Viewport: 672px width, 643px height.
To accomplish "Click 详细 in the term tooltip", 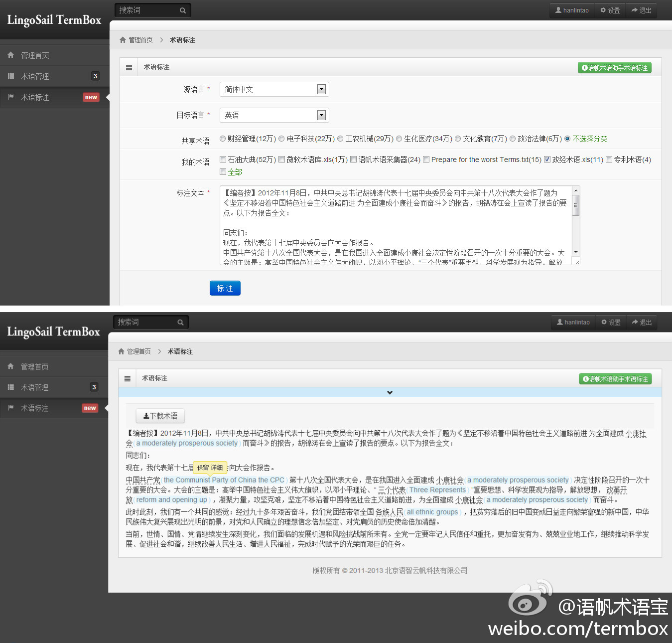I will pyautogui.click(x=217, y=468).
